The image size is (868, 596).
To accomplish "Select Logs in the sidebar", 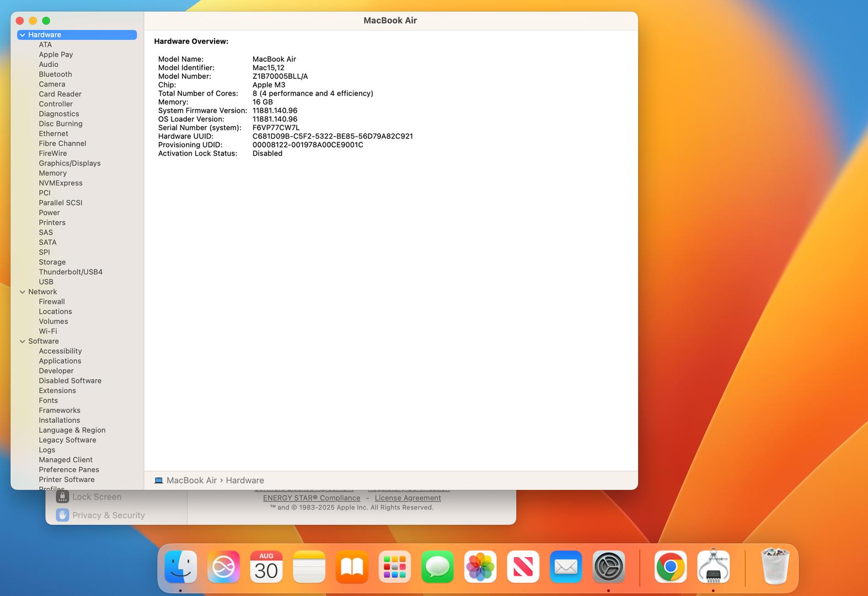I will 47,450.
